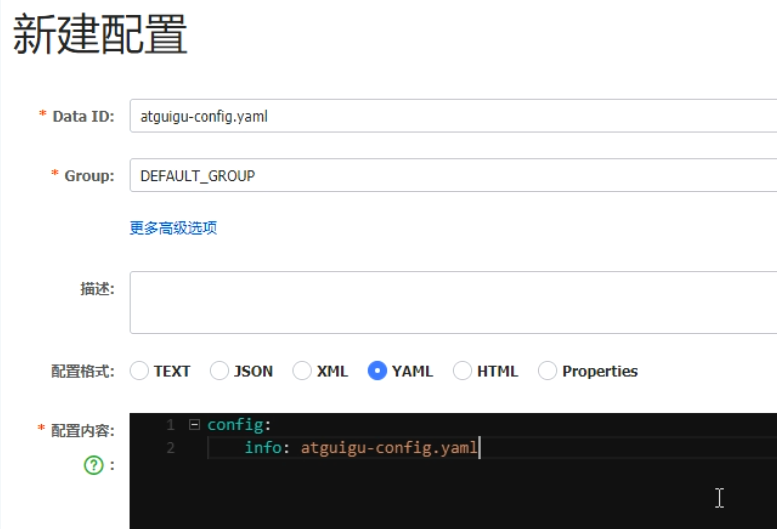Screen dimensions: 777x529
Task: Click the 描述 description text area
Action: (x=450, y=302)
